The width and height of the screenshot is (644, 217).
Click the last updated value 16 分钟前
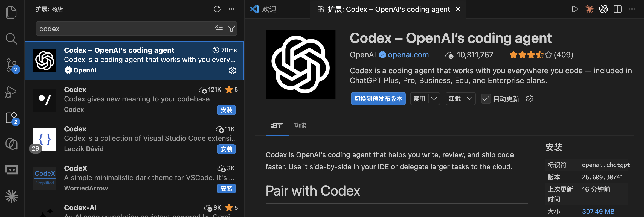click(x=596, y=189)
